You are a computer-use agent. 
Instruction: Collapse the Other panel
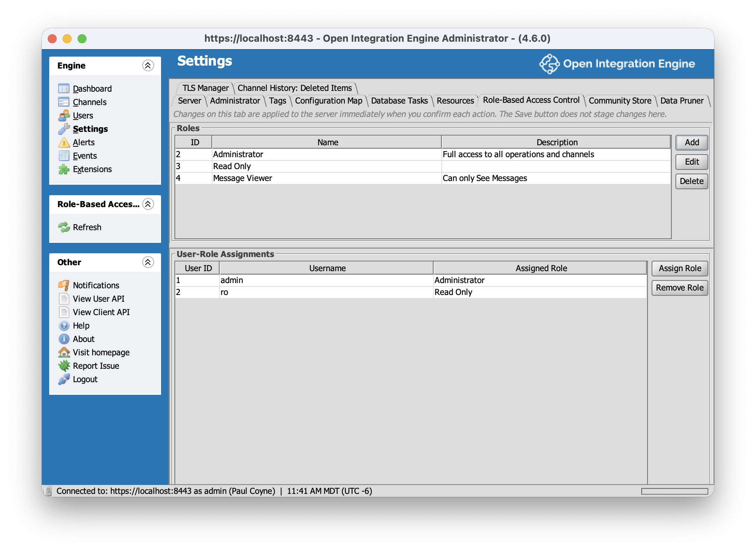(148, 262)
